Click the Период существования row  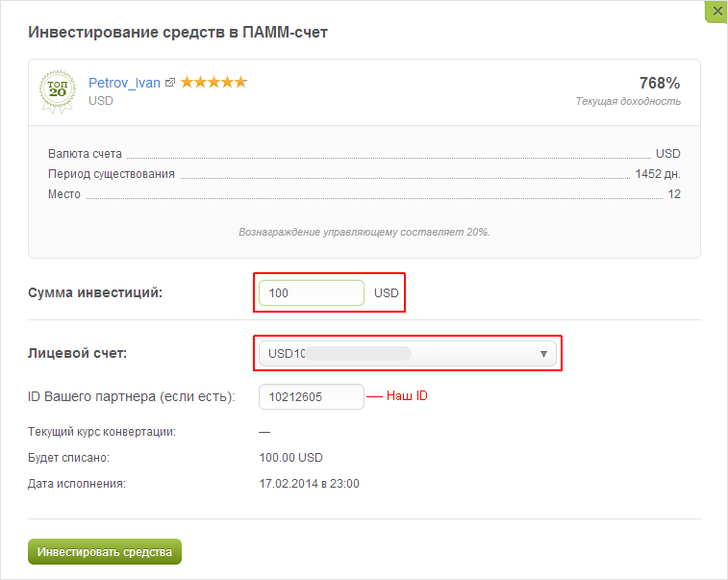[x=364, y=174]
